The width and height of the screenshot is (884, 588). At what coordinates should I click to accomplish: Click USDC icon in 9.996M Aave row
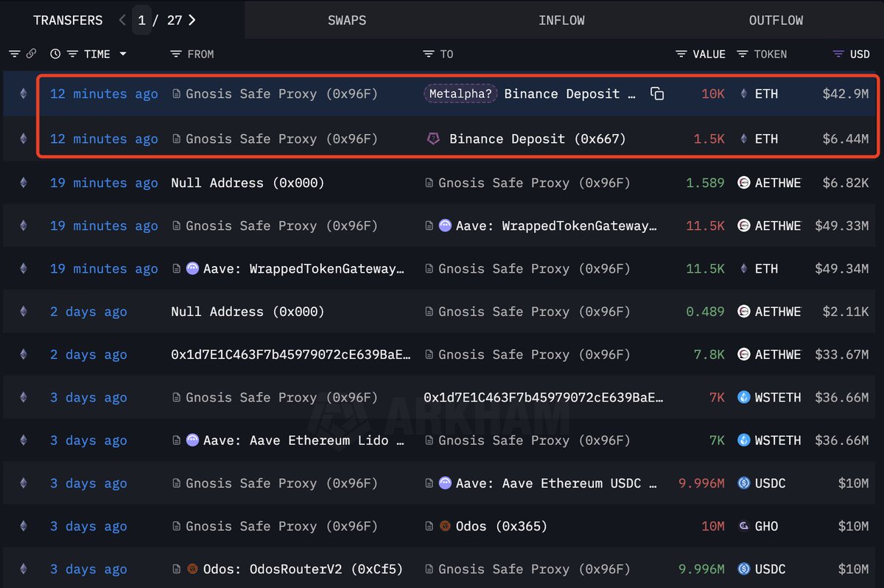(744, 483)
